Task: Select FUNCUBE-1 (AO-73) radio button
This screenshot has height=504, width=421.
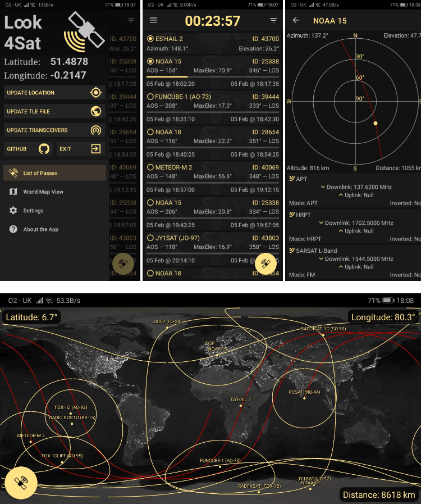Action: [x=150, y=97]
